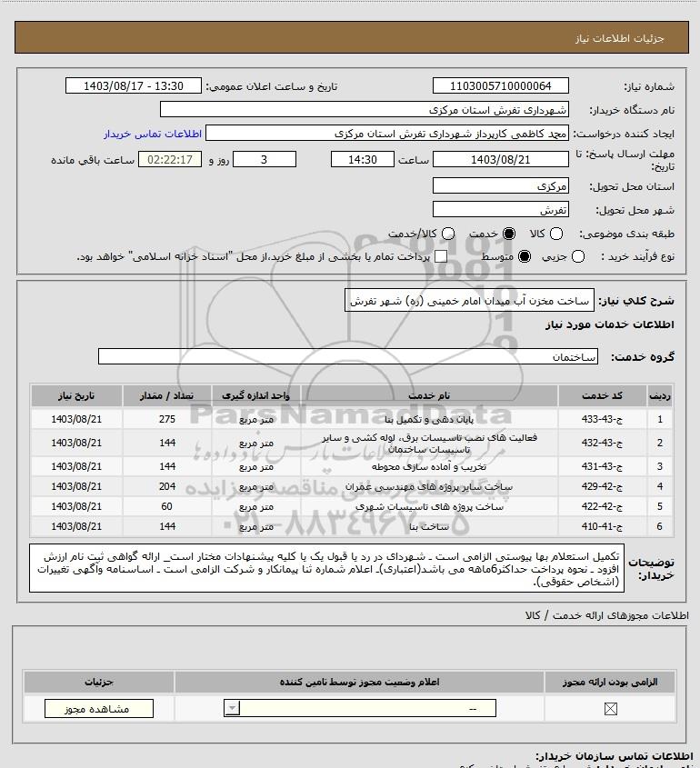Select the کالا/خدمت radio button

pyautogui.click(x=447, y=234)
